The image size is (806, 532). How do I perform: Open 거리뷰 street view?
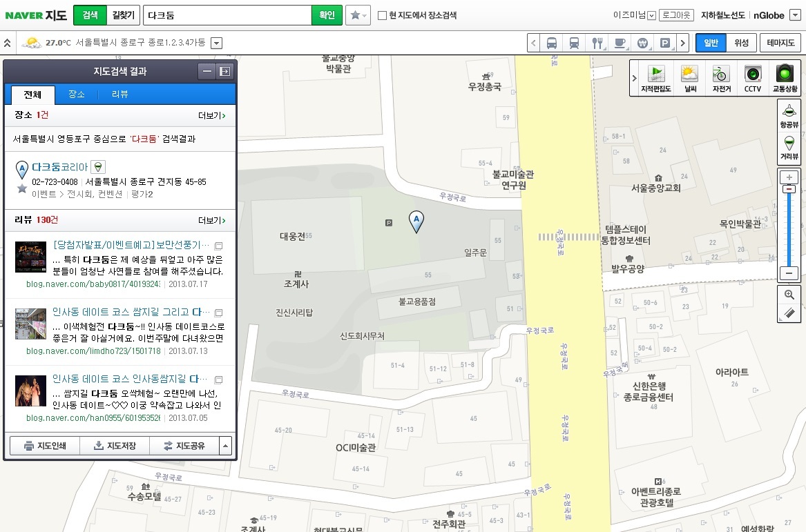[789, 148]
